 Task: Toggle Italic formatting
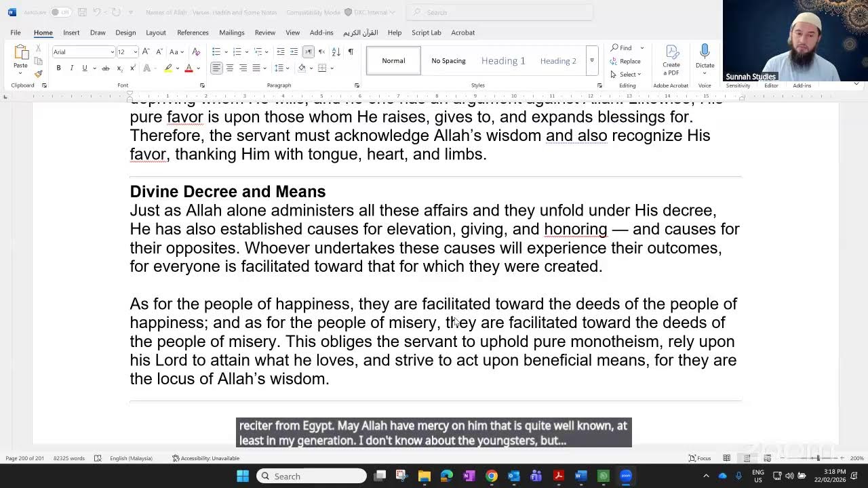[71, 68]
